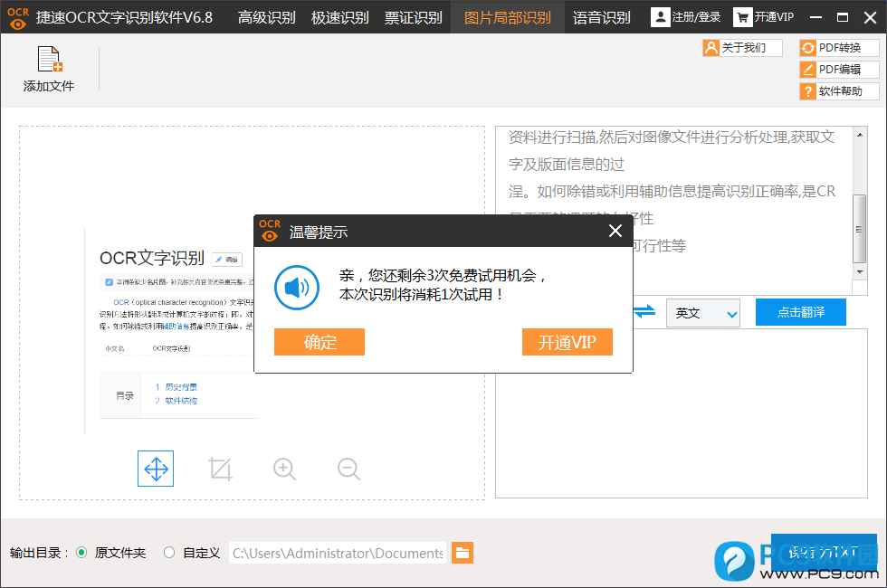Click the scroll up arrow of results panel
The image size is (887, 588).
(860, 135)
